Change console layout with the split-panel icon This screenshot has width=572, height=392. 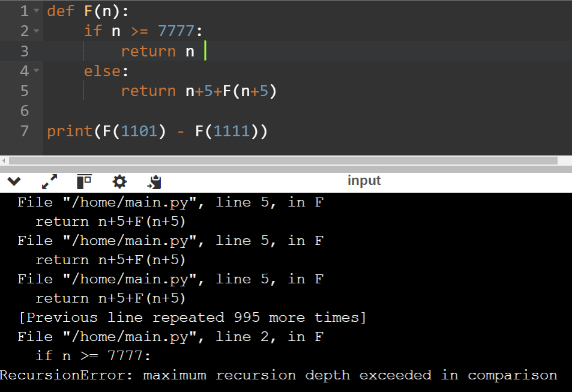84,181
